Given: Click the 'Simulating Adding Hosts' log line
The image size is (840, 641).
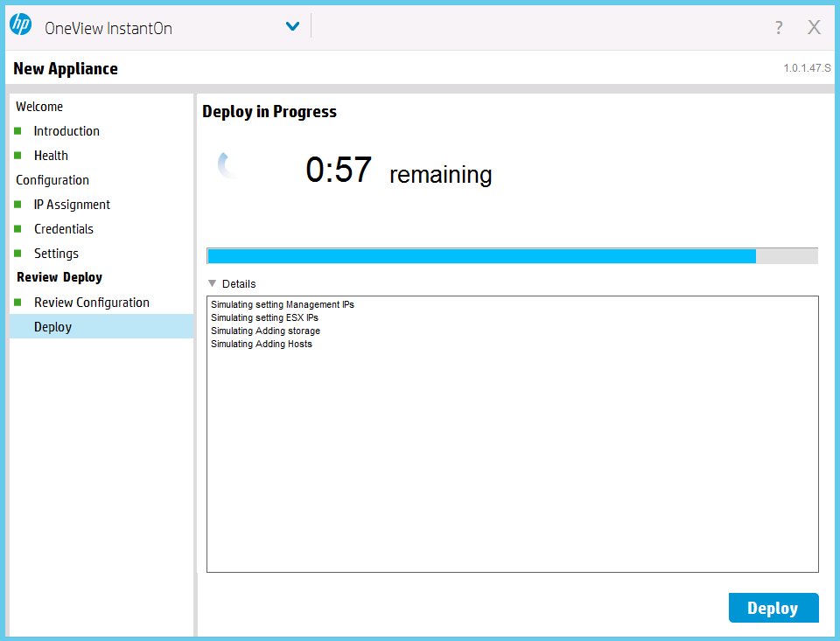Looking at the screenshot, I should pos(262,344).
